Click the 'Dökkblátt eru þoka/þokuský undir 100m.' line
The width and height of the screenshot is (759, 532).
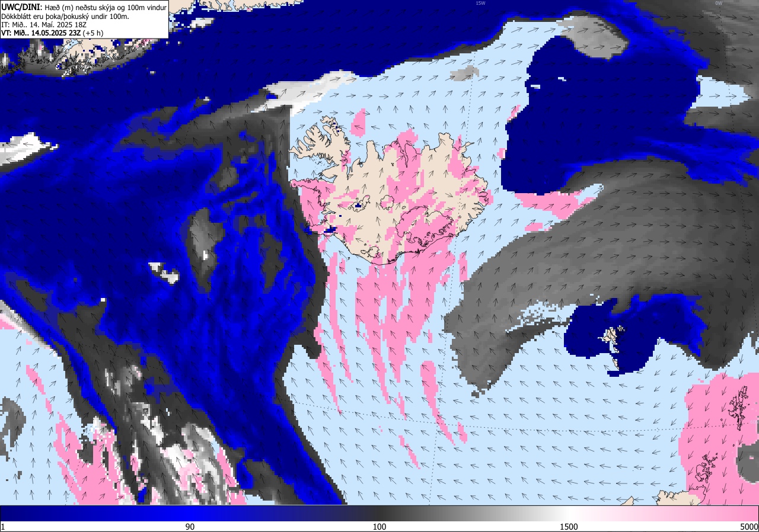point(65,16)
